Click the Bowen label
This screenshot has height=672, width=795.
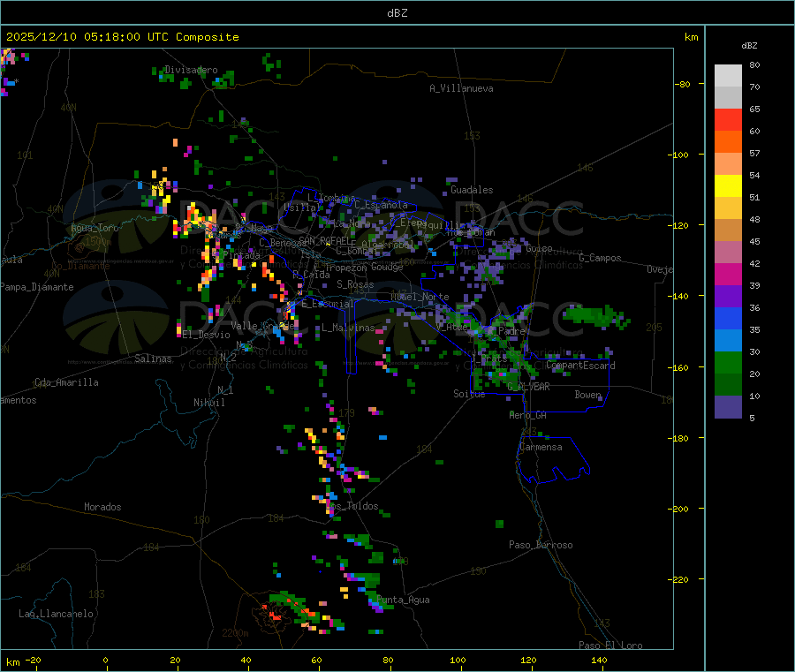pos(588,395)
